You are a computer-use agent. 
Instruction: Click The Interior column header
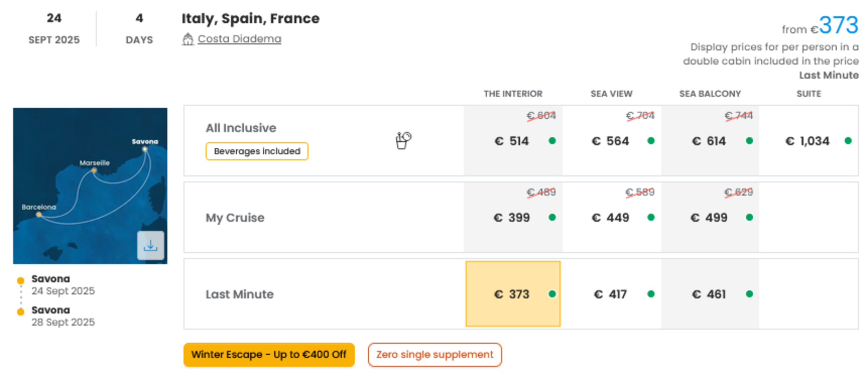tap(513, 94)
